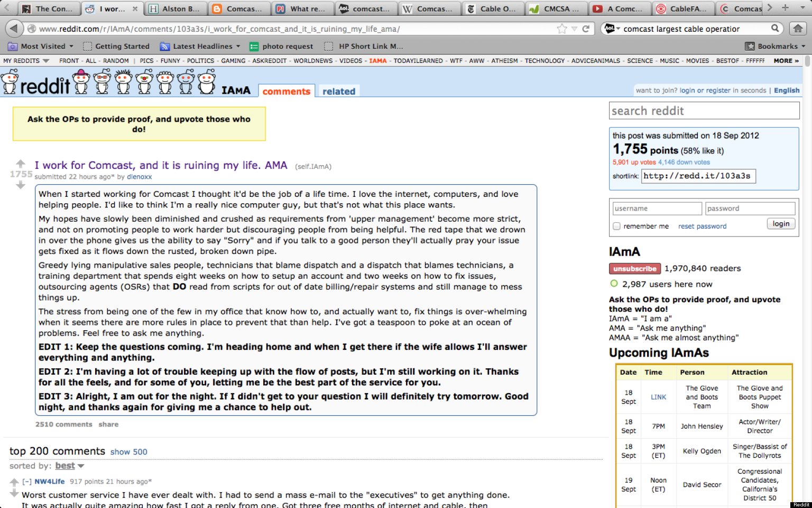The image size is (812, 508).
Task: Open the Most Visited dropdown
Action: [41, 46]
